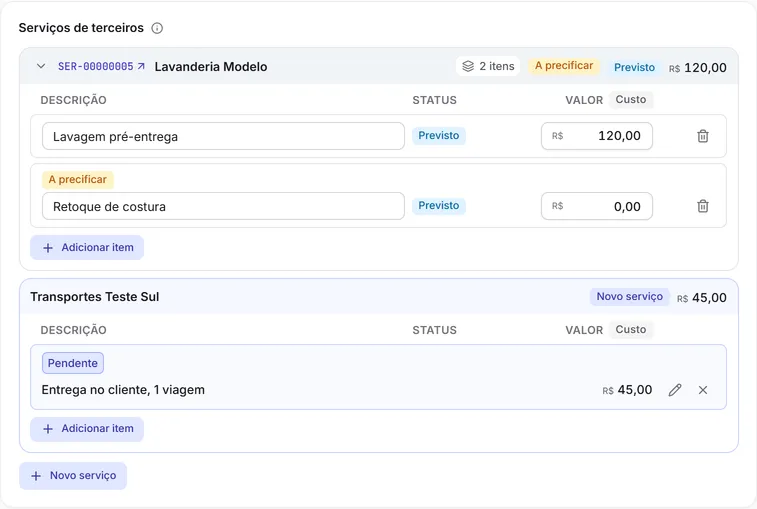757x509 pixels.
Task: Remove Entrega no cliente item with X icon
Action: (x=703, y=390)
